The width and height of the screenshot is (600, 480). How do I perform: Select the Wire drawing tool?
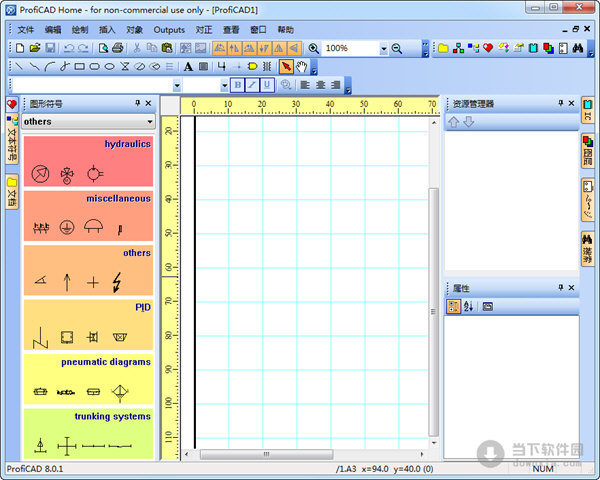click(x=221, y=67)
